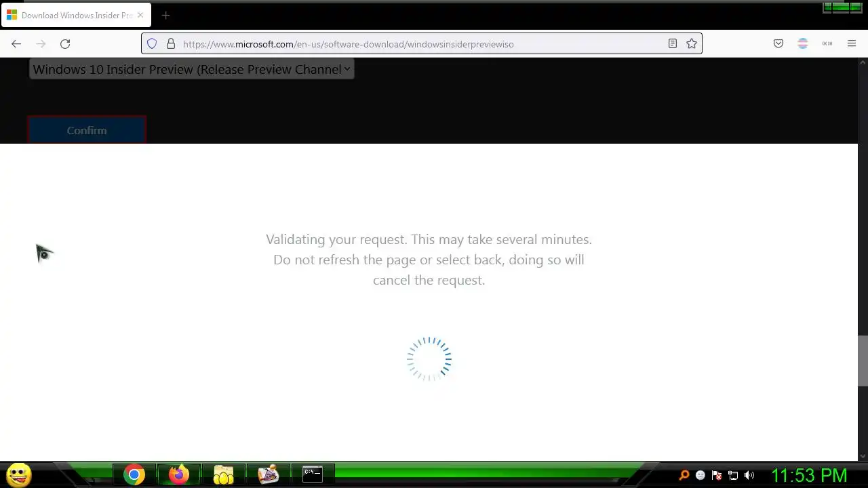The height and width of the screenshot is (488, 868).
Task: Open the tracking protection shield icon
Action: (x=152, y=44)
